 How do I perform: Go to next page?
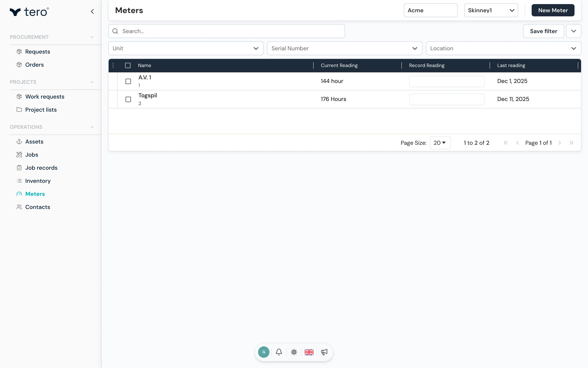click(560, 143)
